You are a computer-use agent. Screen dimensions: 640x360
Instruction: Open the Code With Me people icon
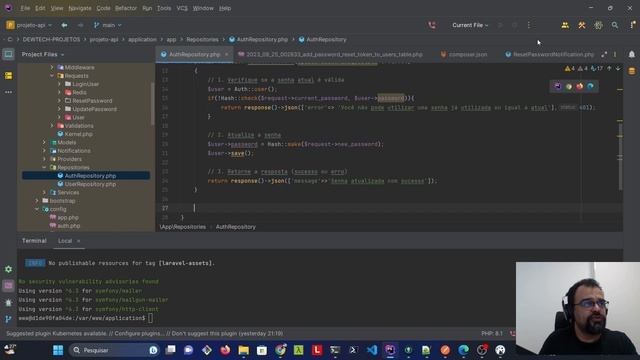(565, 25)
